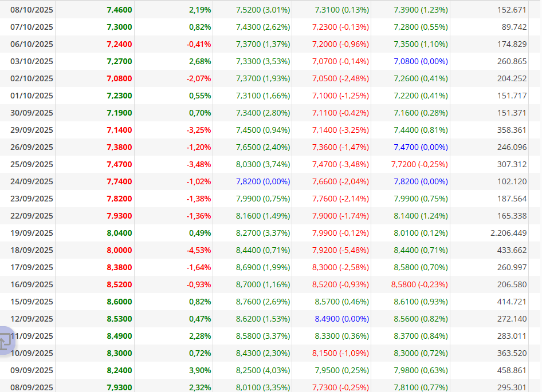Select the 08/10/2025 date cell

pyautogui.click(x=32, y=10)
